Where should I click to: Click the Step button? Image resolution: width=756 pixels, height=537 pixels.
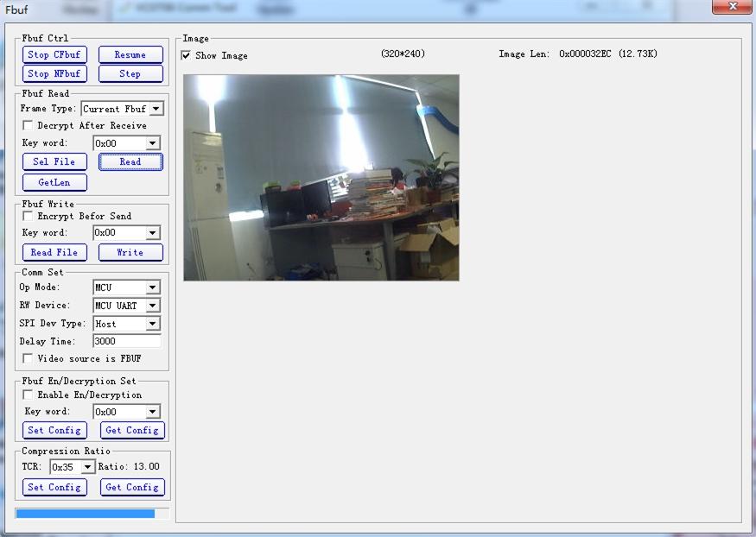[x=130, y=73]
